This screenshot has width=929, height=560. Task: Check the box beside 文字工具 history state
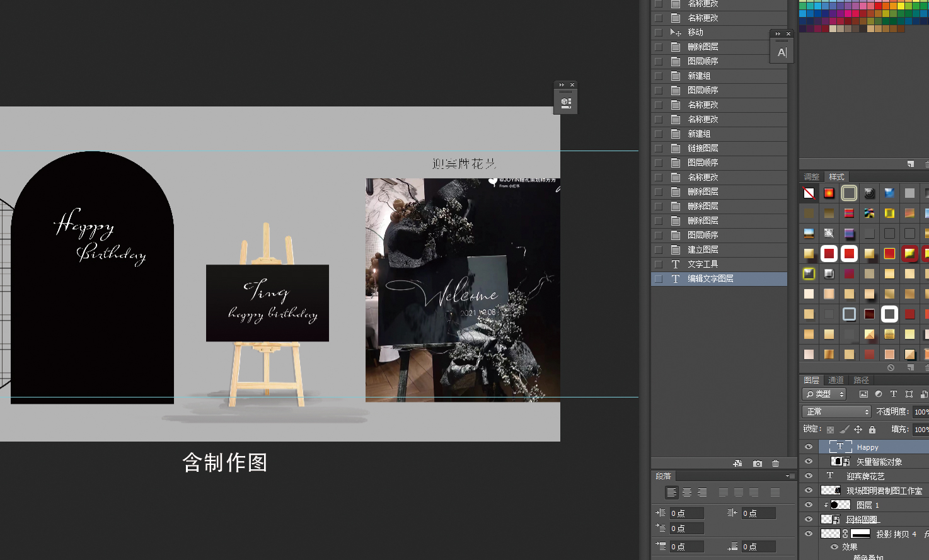click(659, 264)
